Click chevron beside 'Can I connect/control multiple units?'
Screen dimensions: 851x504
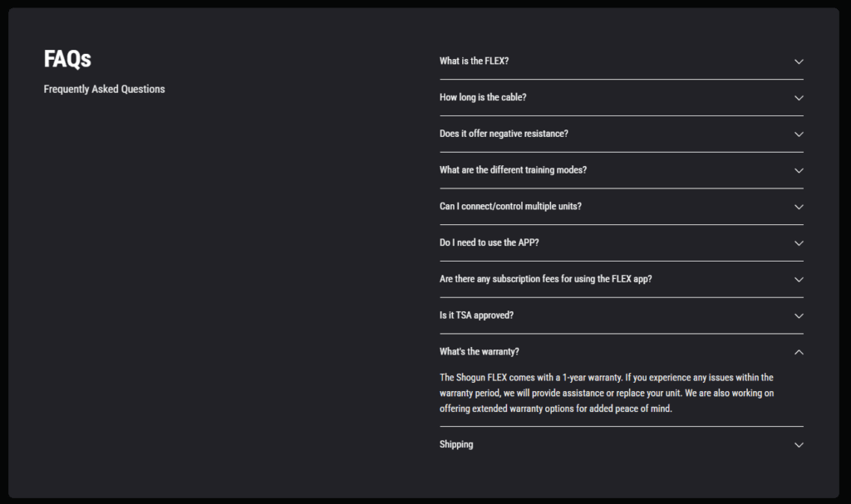coord(799,208)
